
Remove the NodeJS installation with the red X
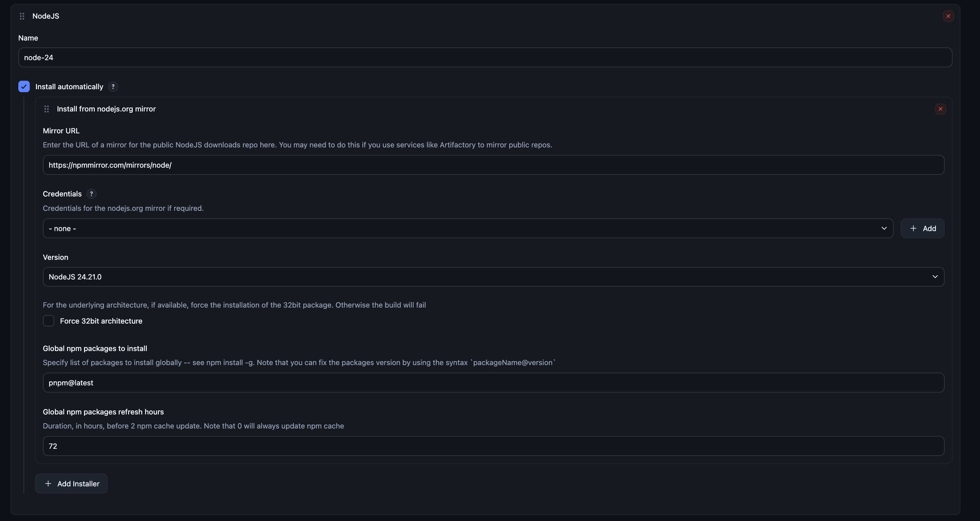pos(948,16)
